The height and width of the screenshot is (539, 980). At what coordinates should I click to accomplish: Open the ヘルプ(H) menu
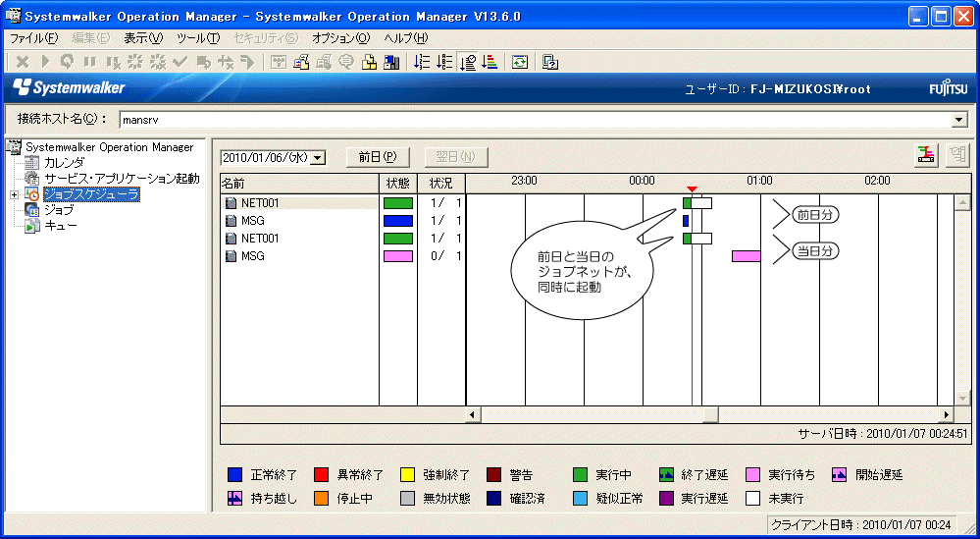(406, 38)
